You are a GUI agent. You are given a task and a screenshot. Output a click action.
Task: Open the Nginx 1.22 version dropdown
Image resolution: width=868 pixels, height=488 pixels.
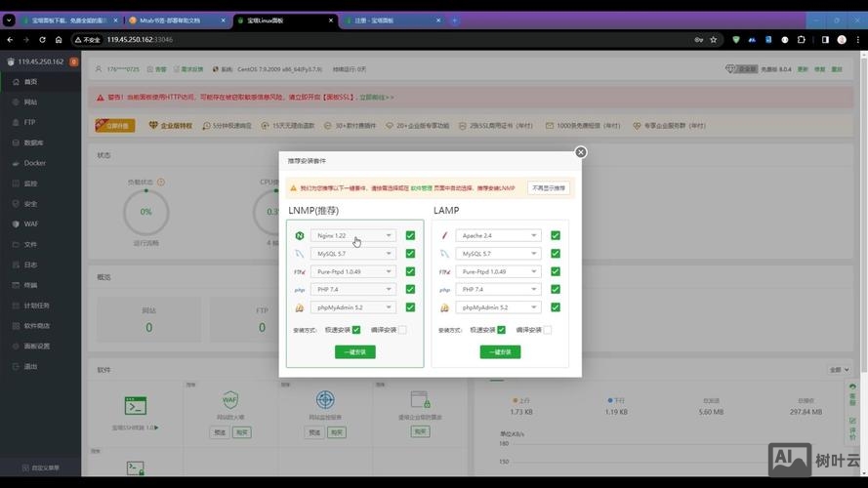point(352,235)
